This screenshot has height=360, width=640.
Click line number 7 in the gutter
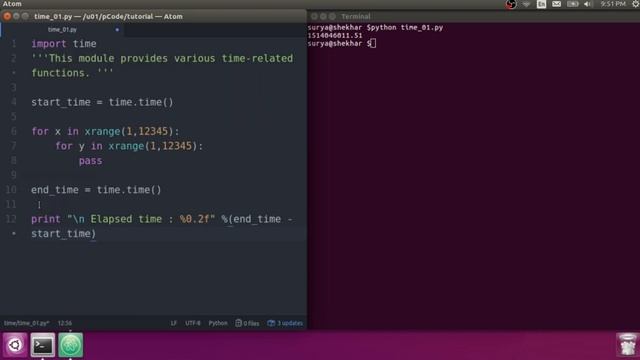[x=14, y=146]
